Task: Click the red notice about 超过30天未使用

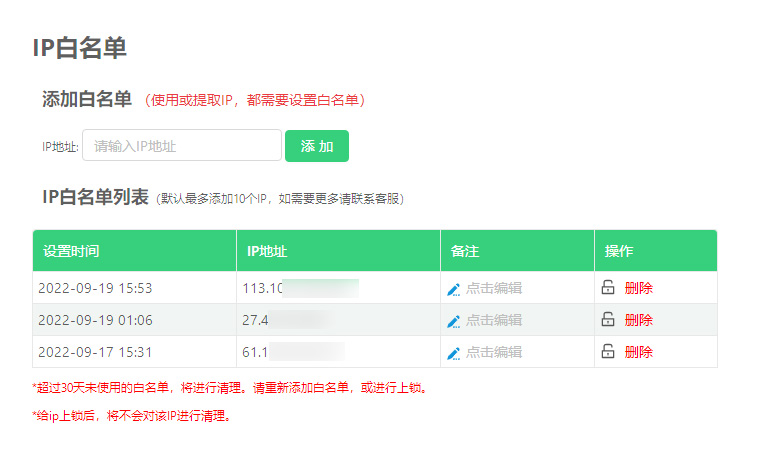Action: (230, 388)
